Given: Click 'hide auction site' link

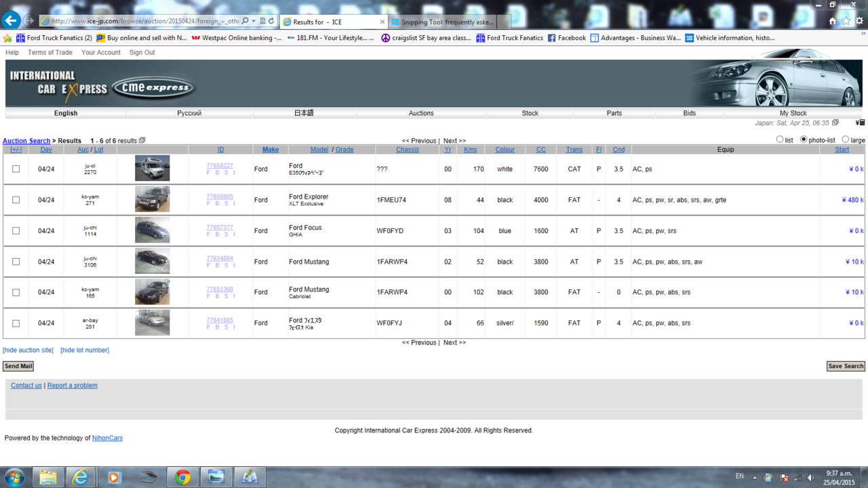Looking at the screenshot, I should (28, 350).
